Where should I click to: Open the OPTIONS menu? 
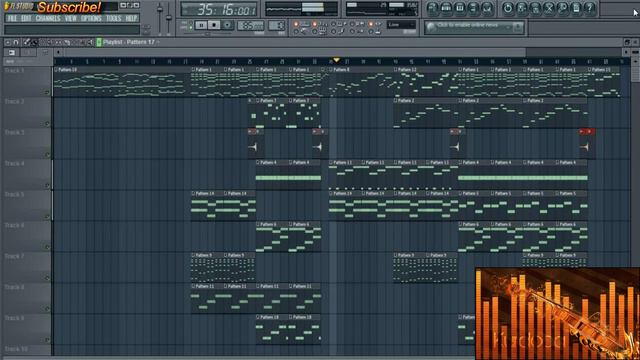91,18
